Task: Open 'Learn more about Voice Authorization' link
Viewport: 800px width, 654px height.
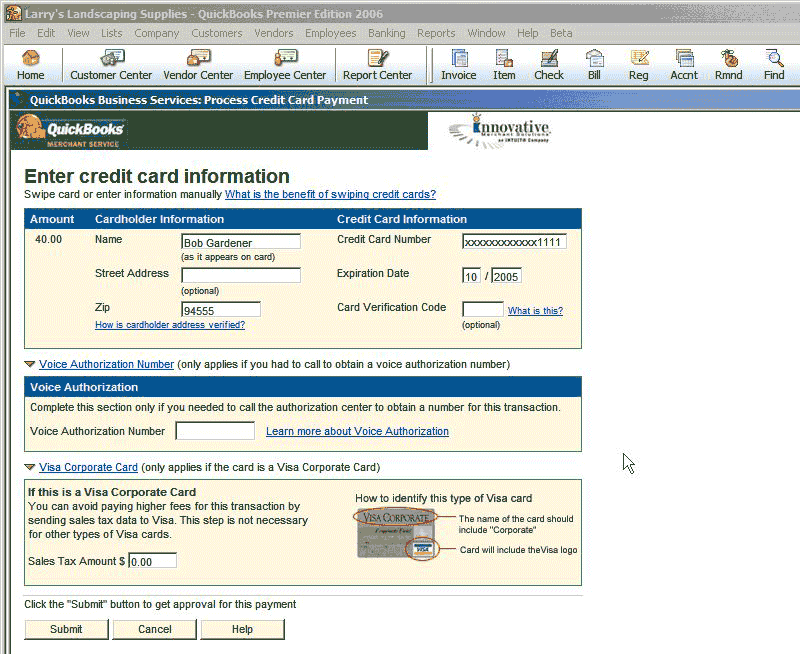Action: pyautogui.click(x=357, y=432)
